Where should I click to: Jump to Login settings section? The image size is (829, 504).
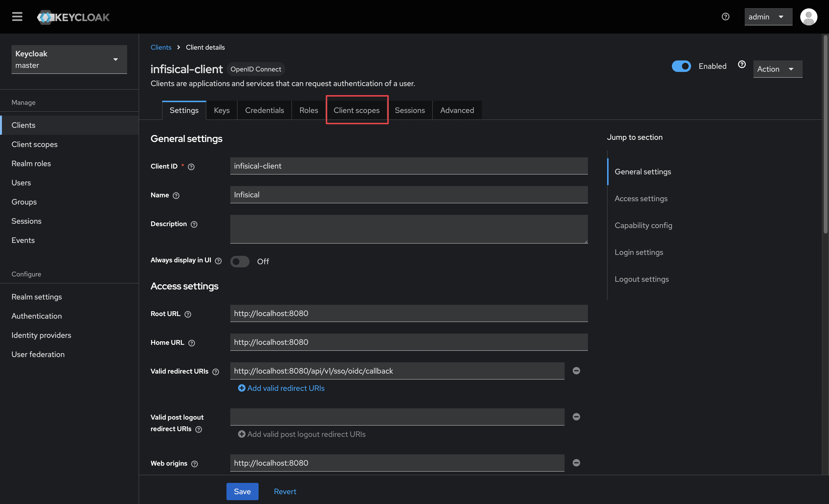point(639,252)
